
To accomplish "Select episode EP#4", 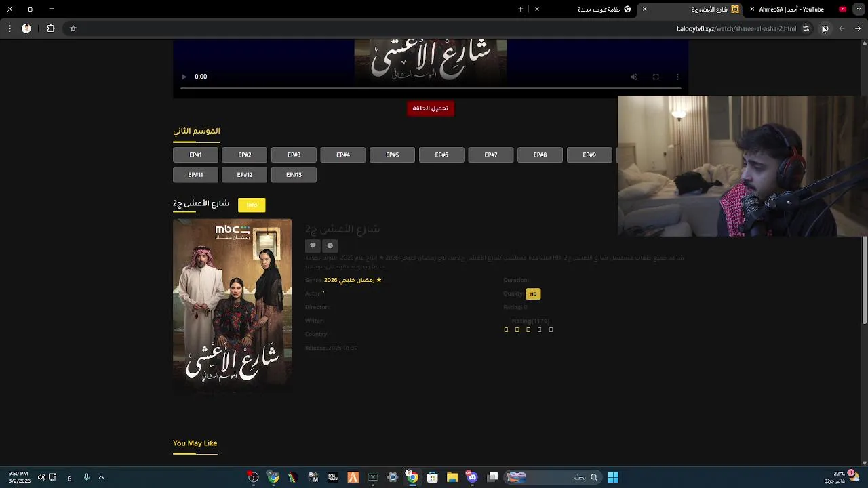I will [343, 155].
